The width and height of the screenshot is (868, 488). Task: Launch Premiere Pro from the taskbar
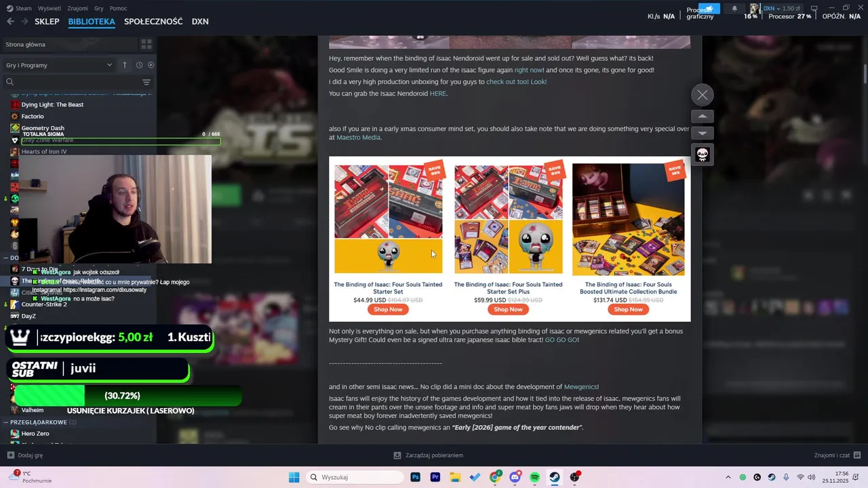[x=435, y=477]
